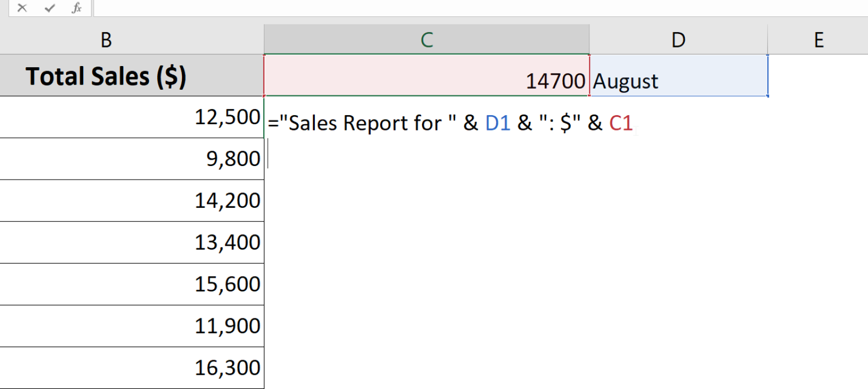Click the blue D1 reference in the formula
The height and width of the screenshot is (389, 868).
[498, 123]
